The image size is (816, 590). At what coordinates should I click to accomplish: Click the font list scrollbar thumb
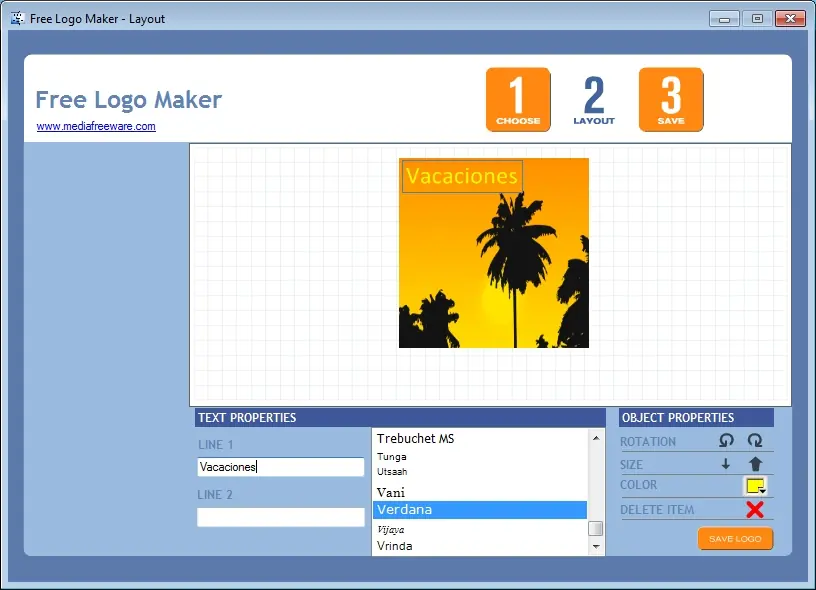[x=595, y=528]
